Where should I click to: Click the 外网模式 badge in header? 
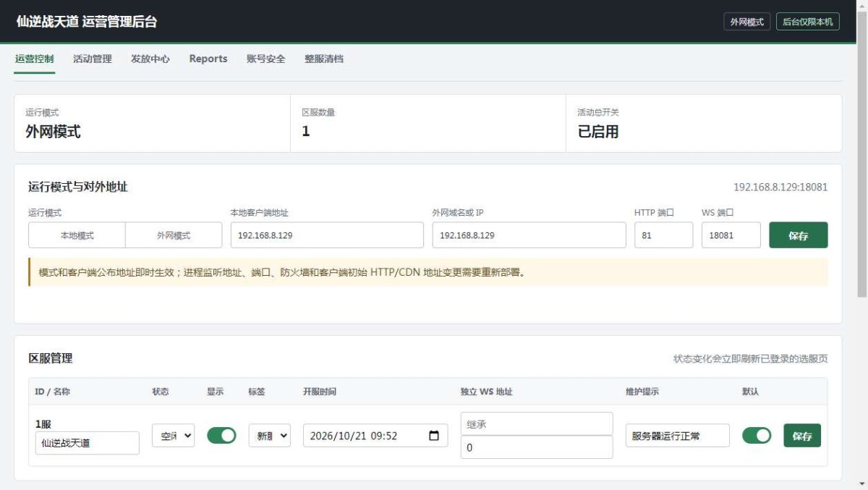coord(747,22)
